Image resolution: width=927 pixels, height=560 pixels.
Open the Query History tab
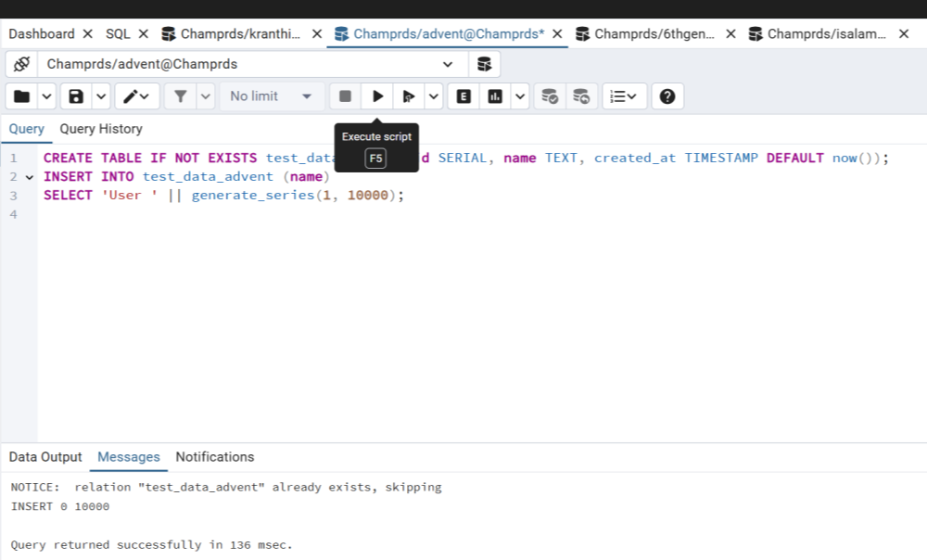point(101,129)
